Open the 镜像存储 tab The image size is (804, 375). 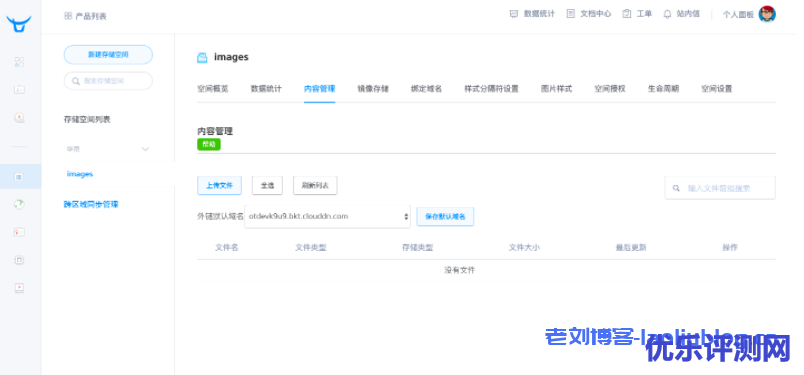pyautogui.click(x=373, y=89)
